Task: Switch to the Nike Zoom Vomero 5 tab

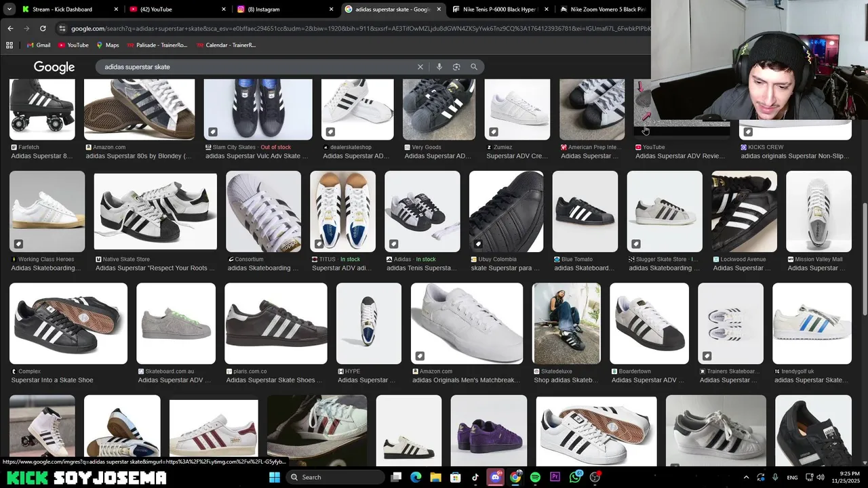Action: pos(604,9)
